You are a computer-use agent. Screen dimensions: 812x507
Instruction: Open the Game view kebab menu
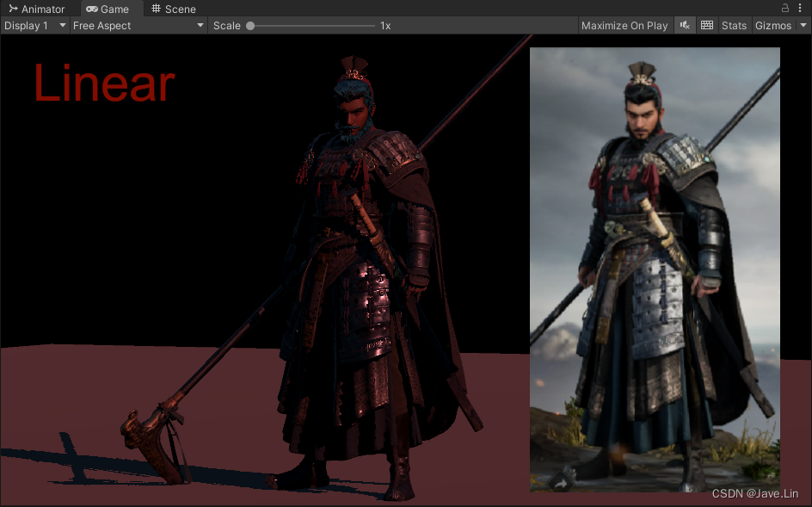pos(802,8)
